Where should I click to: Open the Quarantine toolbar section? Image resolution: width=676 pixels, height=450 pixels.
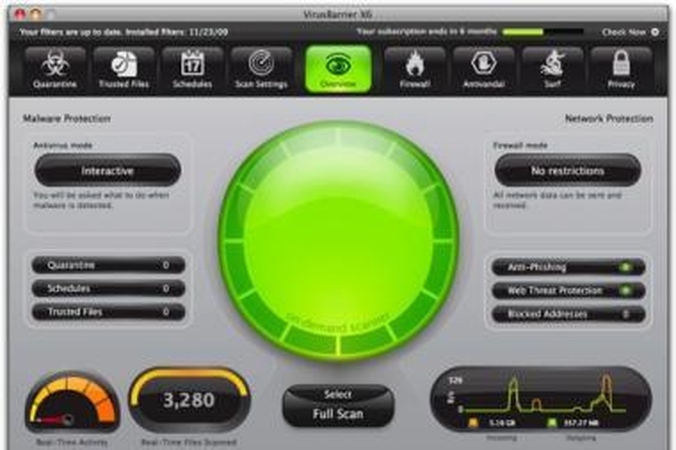(x=55, y=69)
